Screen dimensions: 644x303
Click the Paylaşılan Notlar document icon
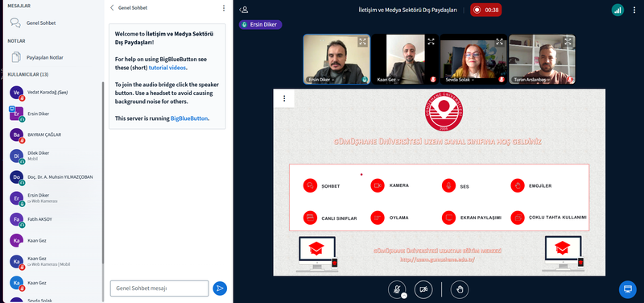16,57
